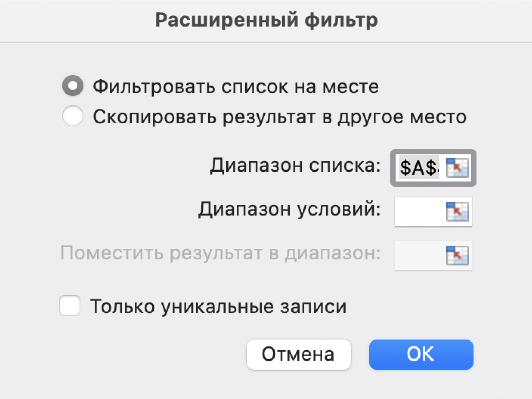This screenshot has height=399, width=532.
Task: Click the Диапазон списка: label
Action: [295, 165]
